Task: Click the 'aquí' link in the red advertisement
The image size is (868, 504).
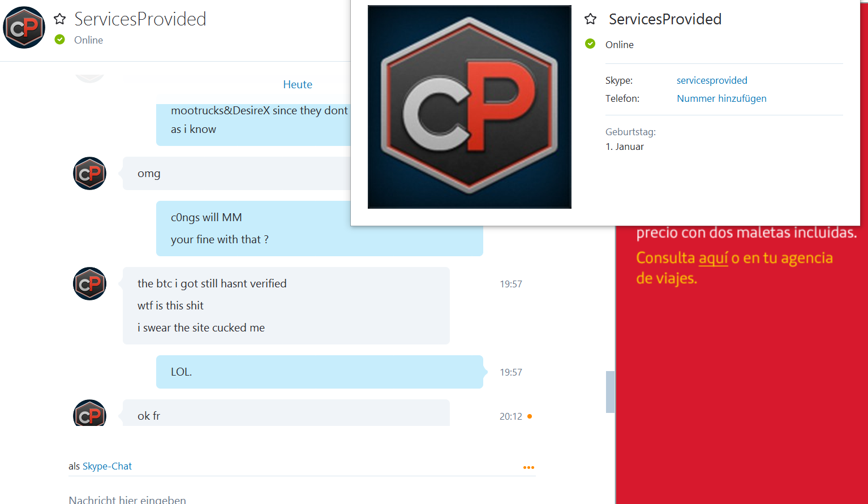Action: coord(713,258)
